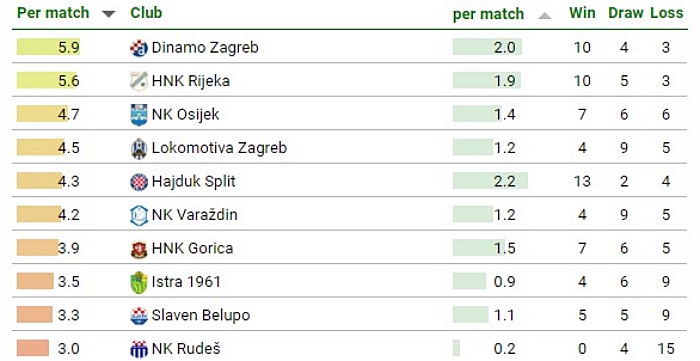Open the Dinamo Zagreb club link
Screen dimensions: 700x361
(x=205, y=47)
